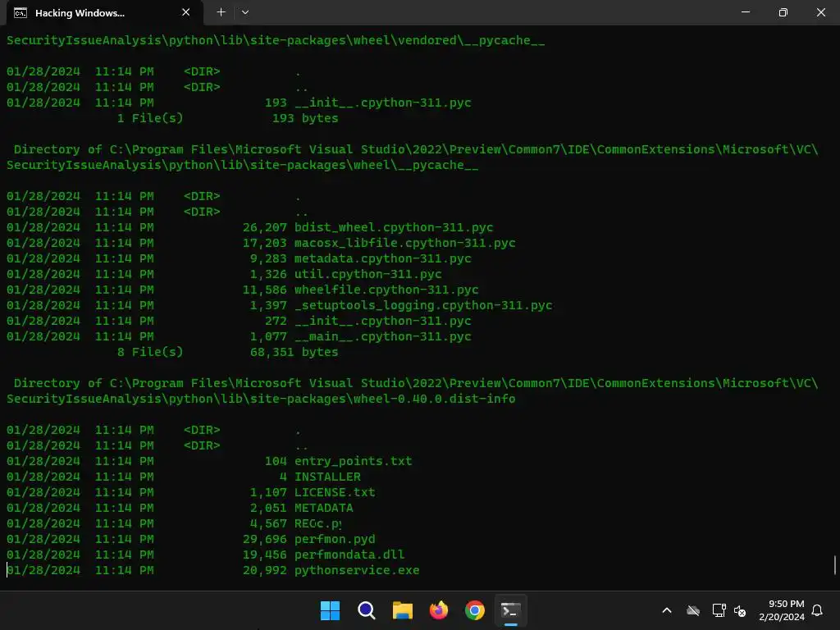Viewport: 840px width, 630px height.
Task: Open Firefox from the taskbar
Action: coord(439,610)
